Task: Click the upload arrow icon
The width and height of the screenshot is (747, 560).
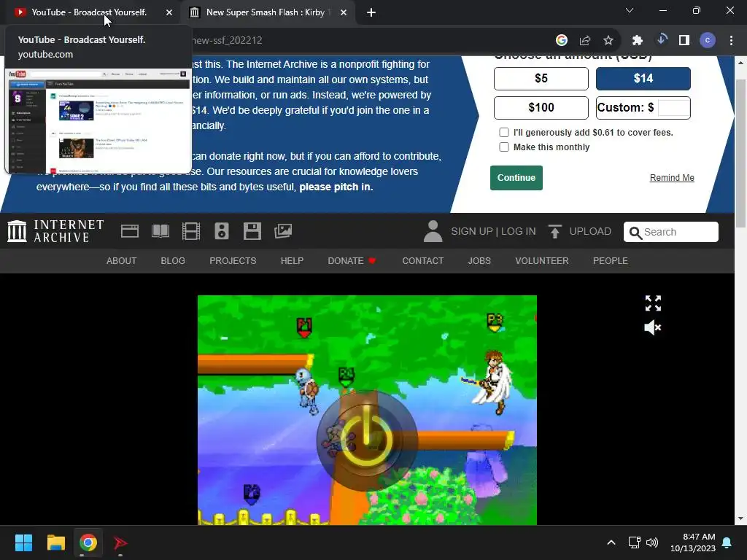Action: coord(555,231)
